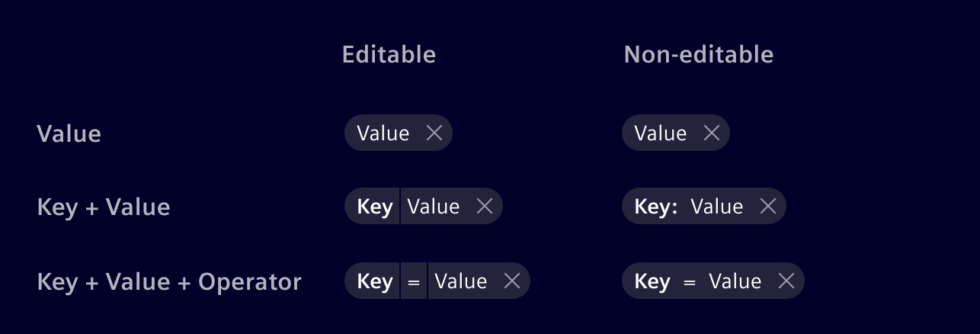Viewport: 980px width, 334px height.
Task: Remove the editable Value-only chip
Action: (434, 133)
